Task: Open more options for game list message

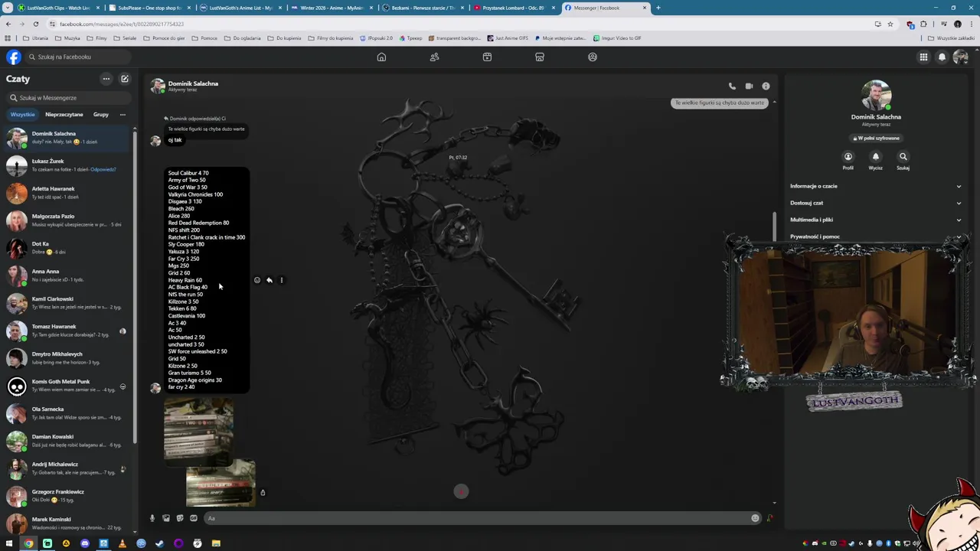Action: coord(282,280)
